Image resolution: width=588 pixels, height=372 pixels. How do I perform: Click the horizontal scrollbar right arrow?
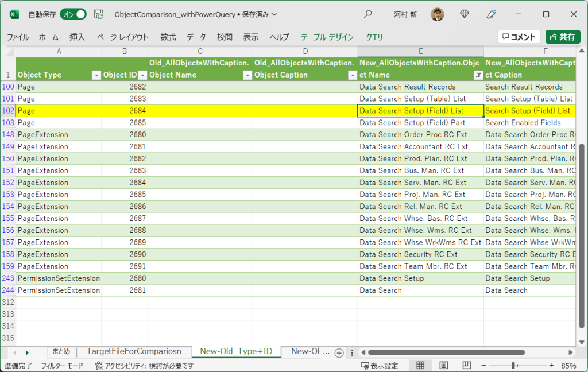click(x=570, y=352)
